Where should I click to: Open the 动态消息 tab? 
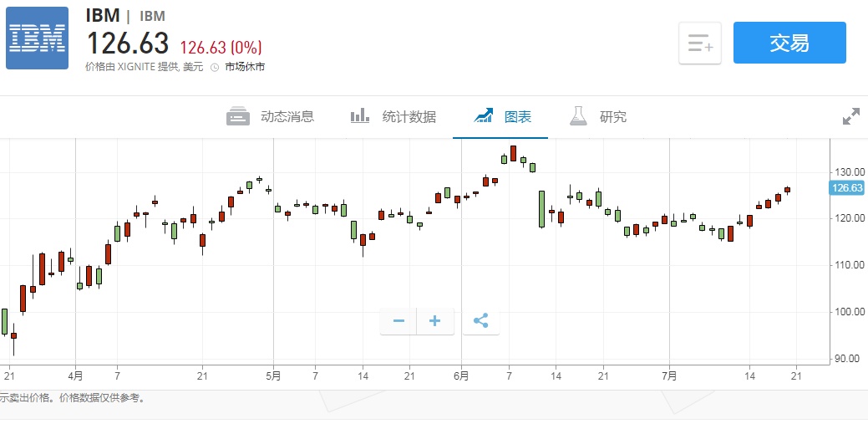[287, 117]
